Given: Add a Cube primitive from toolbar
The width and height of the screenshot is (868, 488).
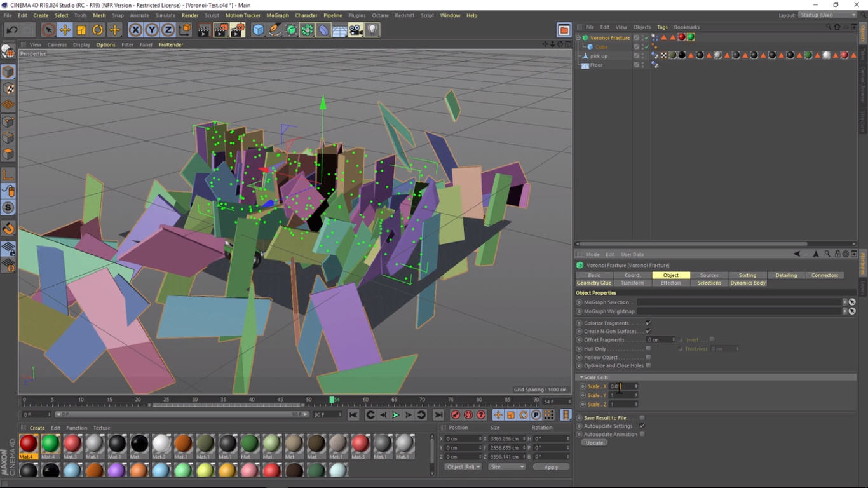Looking at the screenshot, I should click(258, 30).
